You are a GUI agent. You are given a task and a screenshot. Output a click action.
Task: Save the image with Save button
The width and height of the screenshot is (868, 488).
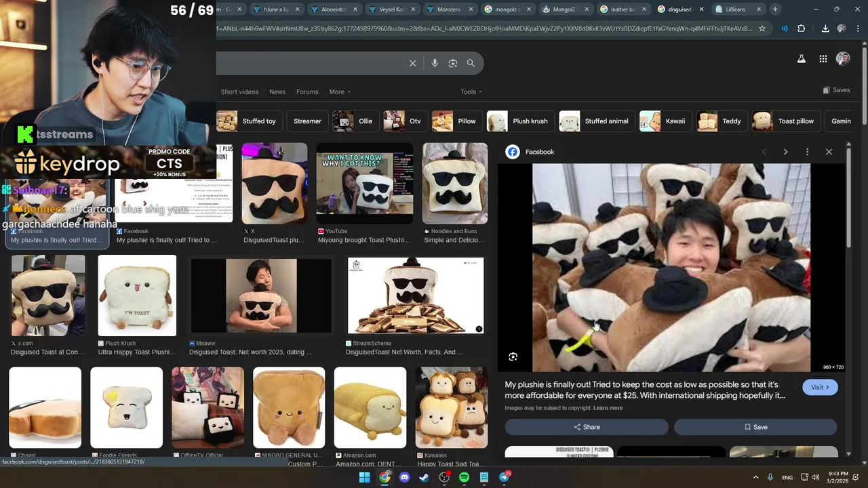click(x=755, y=427)
